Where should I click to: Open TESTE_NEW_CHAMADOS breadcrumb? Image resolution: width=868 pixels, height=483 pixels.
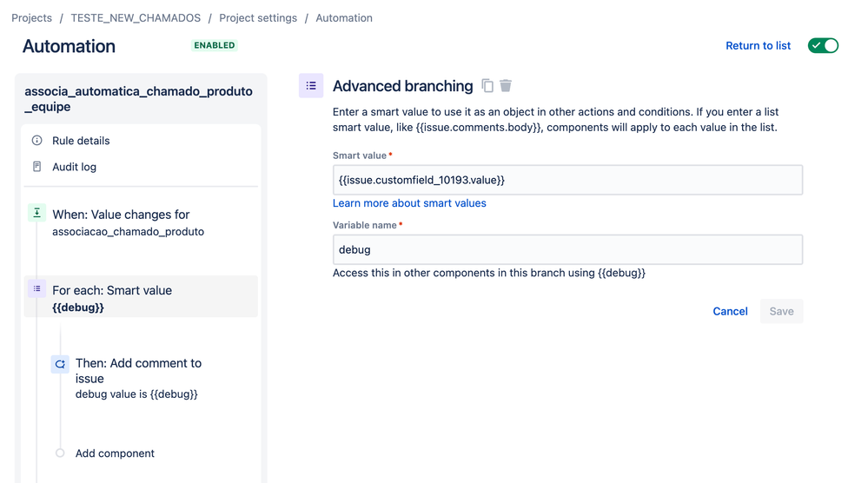pos(136,17)
